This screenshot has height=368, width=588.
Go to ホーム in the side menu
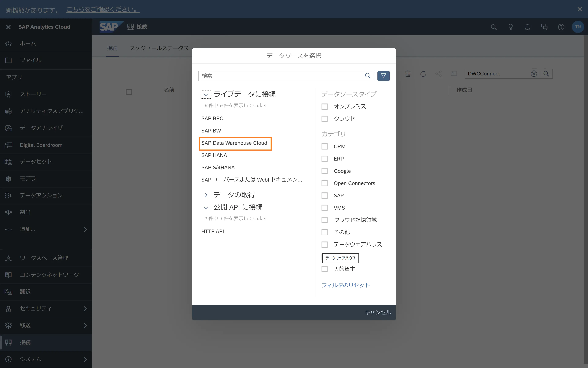(46, 44)
